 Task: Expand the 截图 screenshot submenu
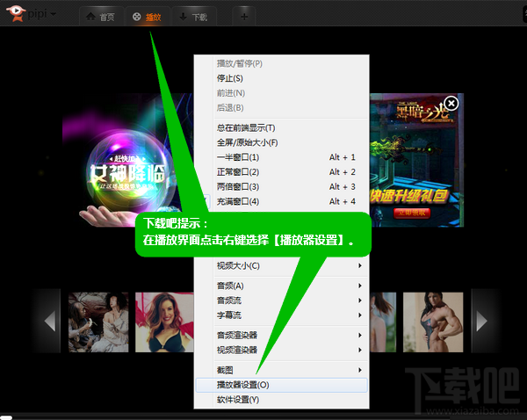point(281,371)
